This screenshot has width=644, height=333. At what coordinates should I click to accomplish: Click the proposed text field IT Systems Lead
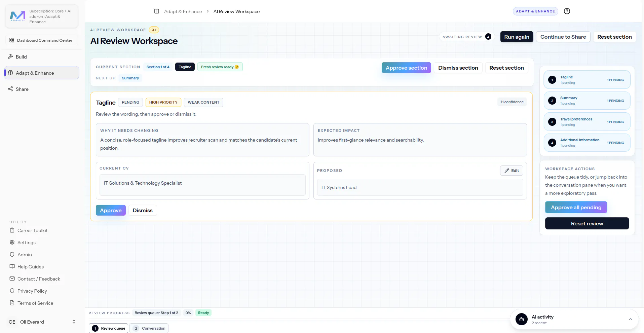coord(420,187)
